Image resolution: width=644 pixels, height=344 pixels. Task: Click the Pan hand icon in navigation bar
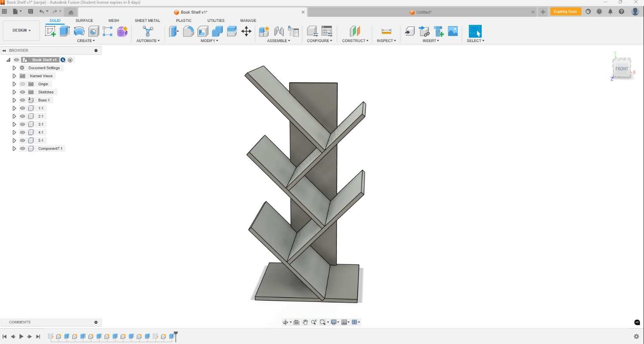coord(305,322)
